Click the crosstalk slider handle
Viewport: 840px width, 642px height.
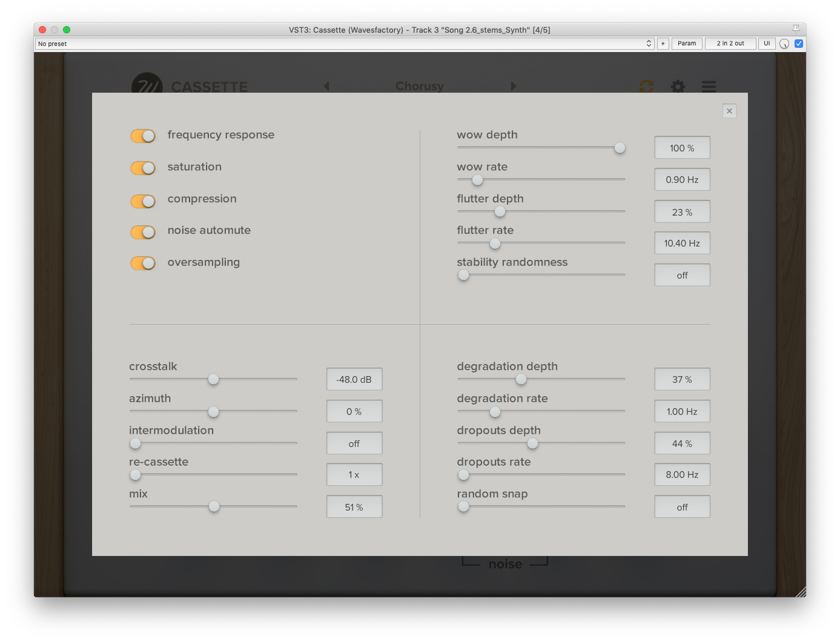point(213,379)
